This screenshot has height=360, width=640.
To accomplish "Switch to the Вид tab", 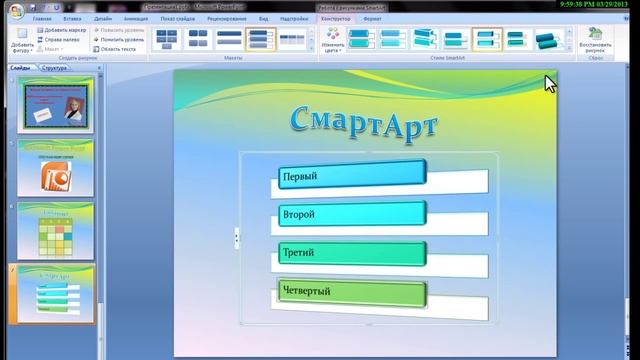I will point(264,19).
